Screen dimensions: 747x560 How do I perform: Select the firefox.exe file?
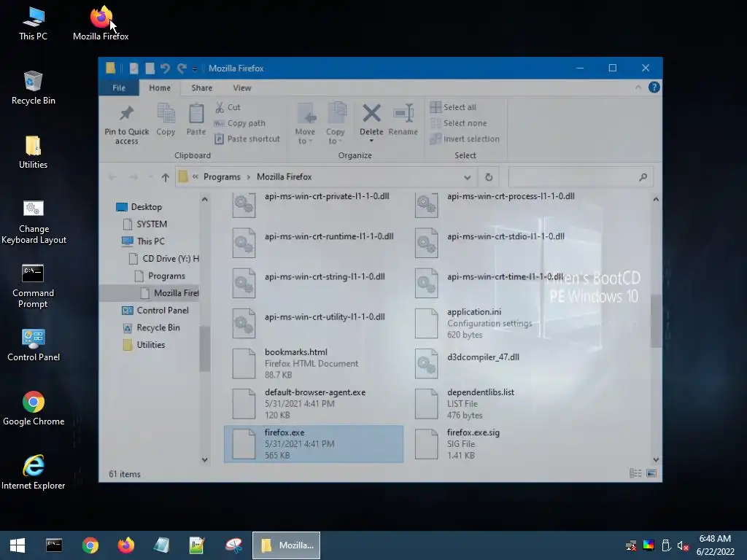point(314,444)
